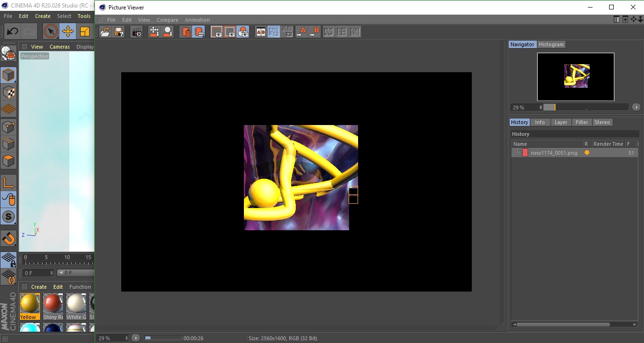644x343 pixels.
Task: Toggle the Tweak mouse icon
Action: 8,200
